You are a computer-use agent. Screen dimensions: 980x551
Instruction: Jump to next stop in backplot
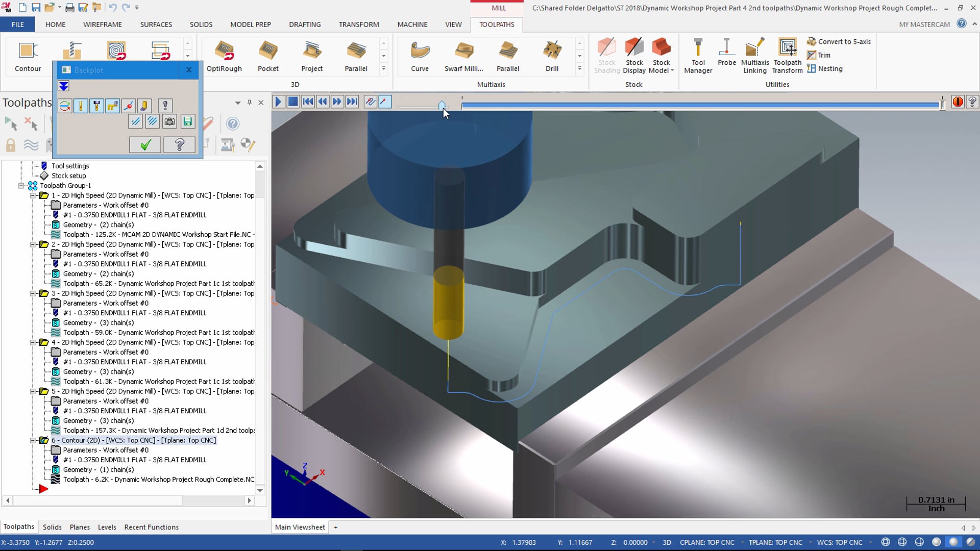pos(352,102)
